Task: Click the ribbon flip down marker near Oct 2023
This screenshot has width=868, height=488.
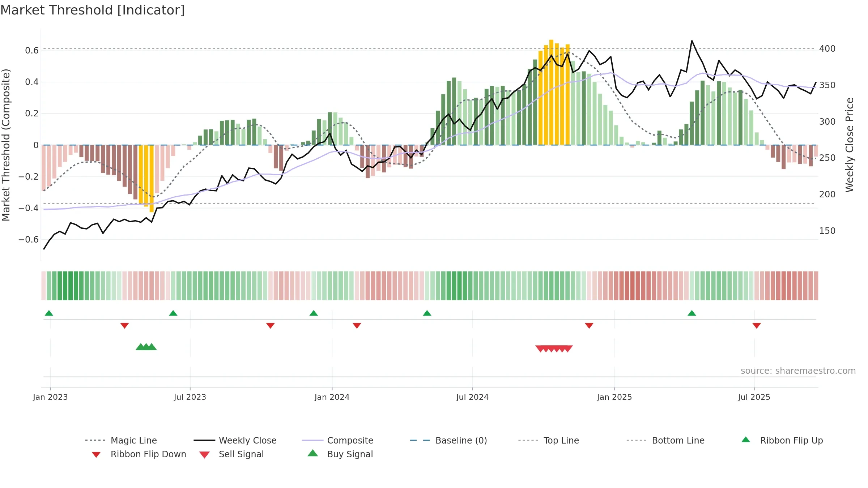Action: (270, 326)
